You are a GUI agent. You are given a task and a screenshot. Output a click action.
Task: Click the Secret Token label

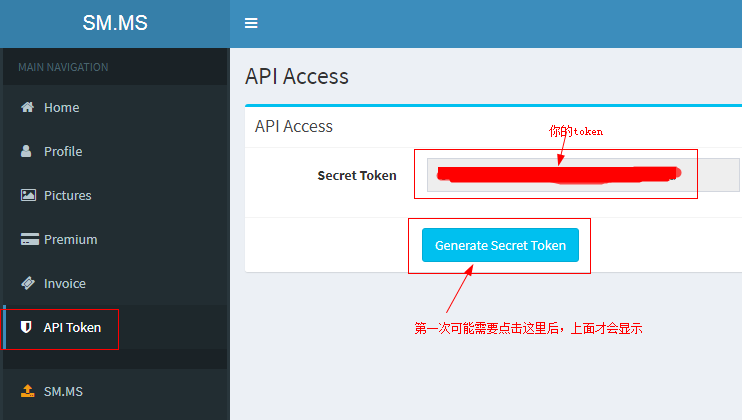(357, 175)
